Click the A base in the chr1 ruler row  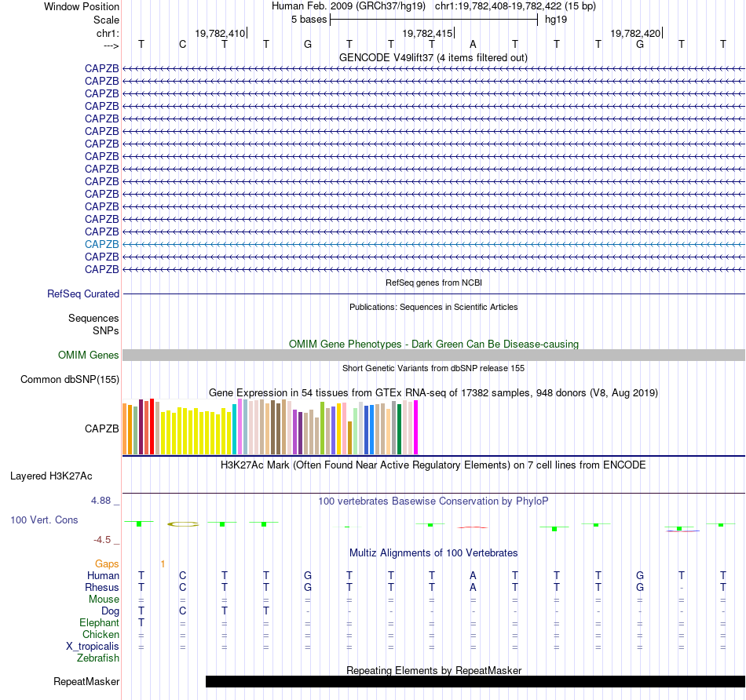pos(473,44)
